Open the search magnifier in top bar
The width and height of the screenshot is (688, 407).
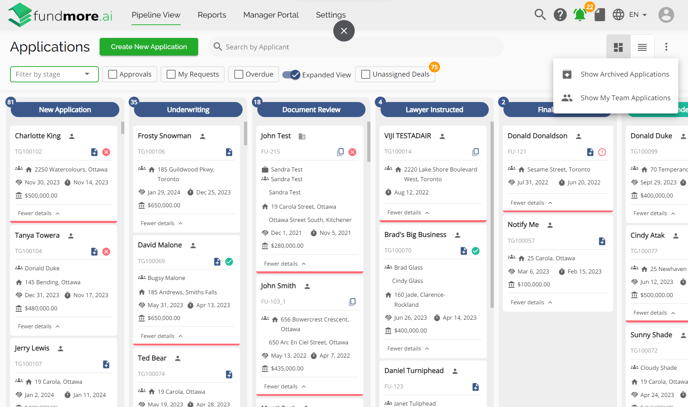(x=540, y=14)
